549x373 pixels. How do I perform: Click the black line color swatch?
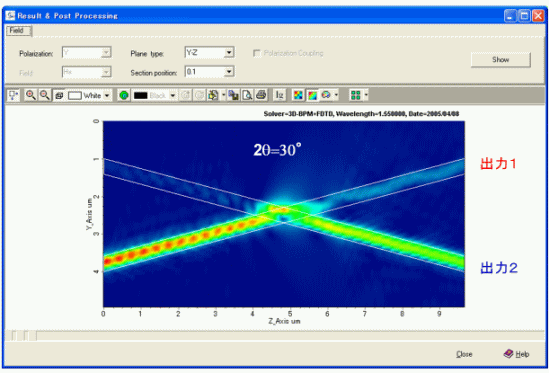[141, 95]
